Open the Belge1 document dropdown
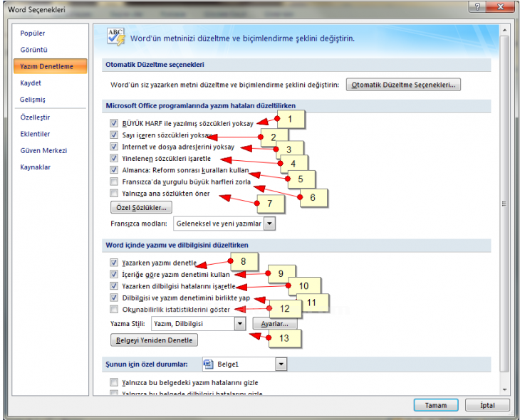The height and width of the screenshot is (420, 520). pos(281,364)
